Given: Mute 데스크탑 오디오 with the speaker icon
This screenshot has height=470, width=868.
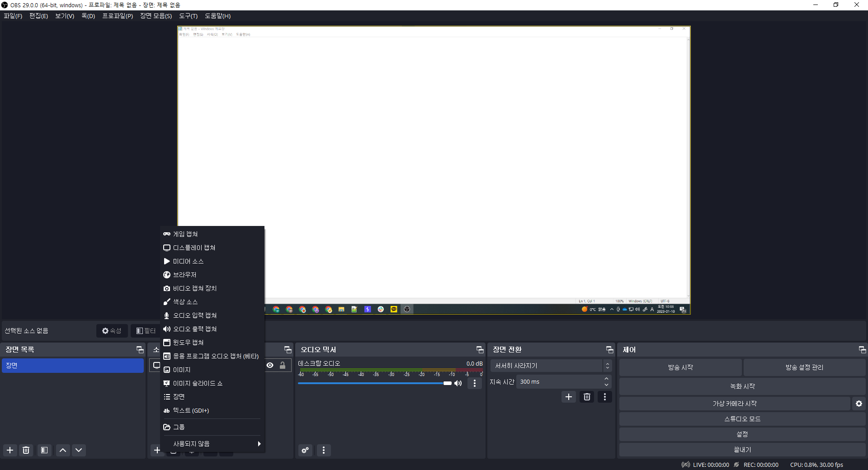Looking at the screenshot, I should [458, 383].
